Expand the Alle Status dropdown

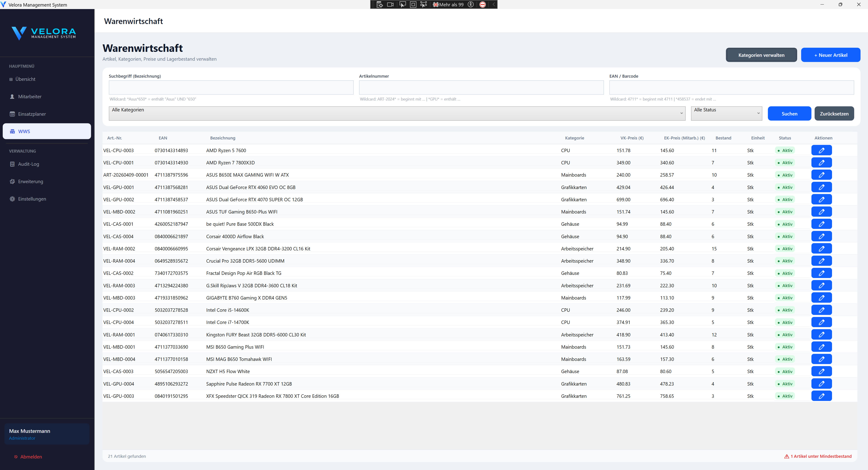pos(726,113)
